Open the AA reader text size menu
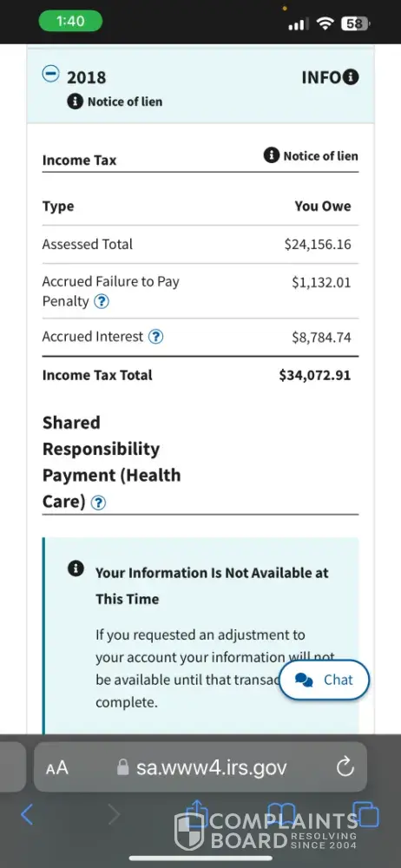 (x=57, y=768)
